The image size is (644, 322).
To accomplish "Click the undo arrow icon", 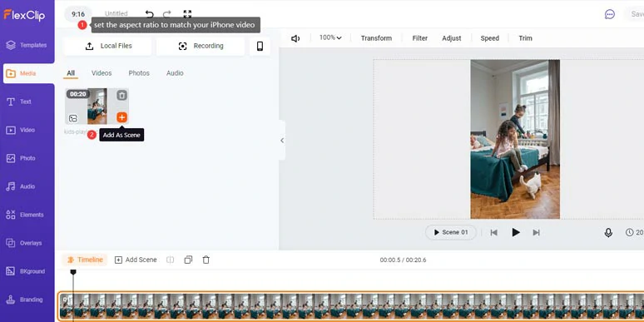I will [x=150, y=14].
